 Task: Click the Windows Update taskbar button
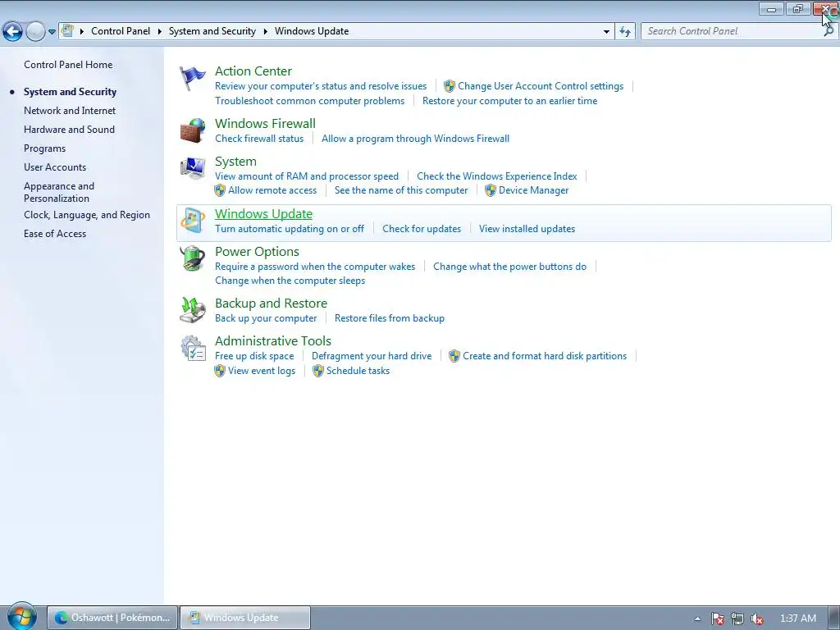(x=245, y=618)
